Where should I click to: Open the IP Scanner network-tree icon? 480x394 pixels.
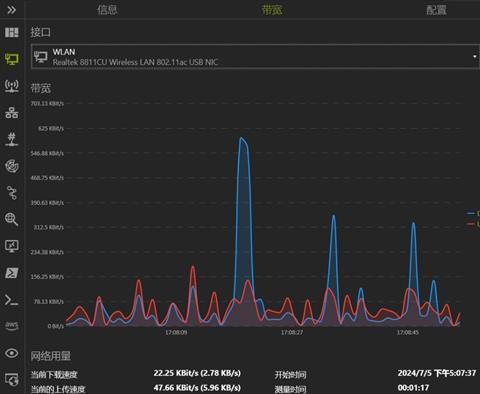(x=12, y=113)
